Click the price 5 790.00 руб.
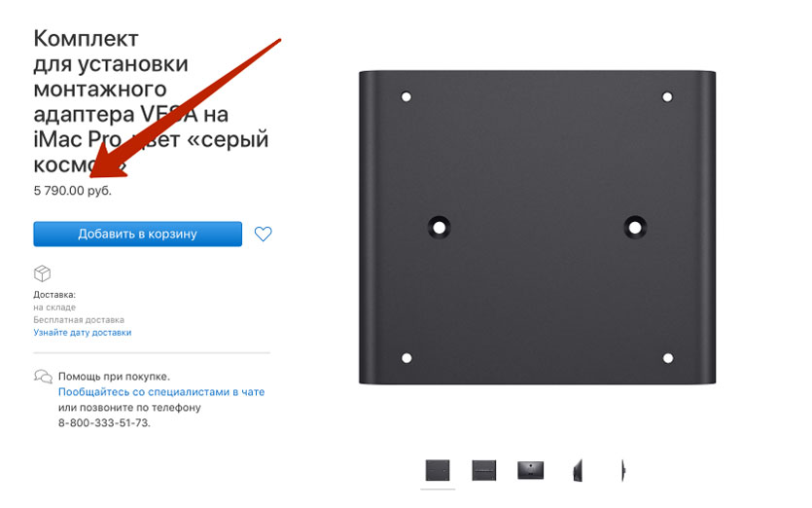The image size is (812, 508). pyautogui.click(x=73, y=191)
